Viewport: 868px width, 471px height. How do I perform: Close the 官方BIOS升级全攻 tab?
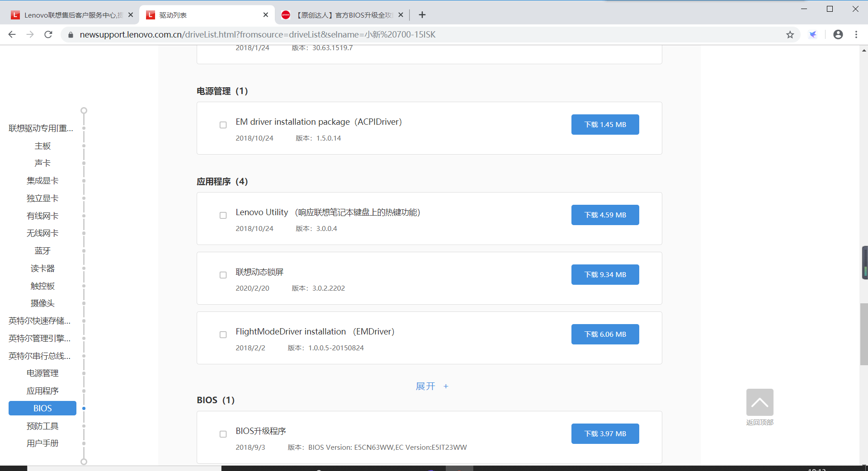401,15
